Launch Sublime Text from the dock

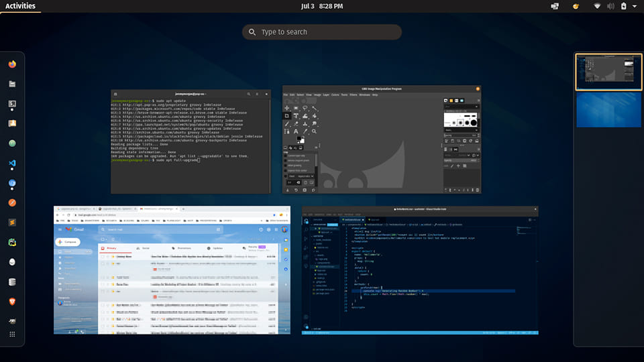[12, 223]
